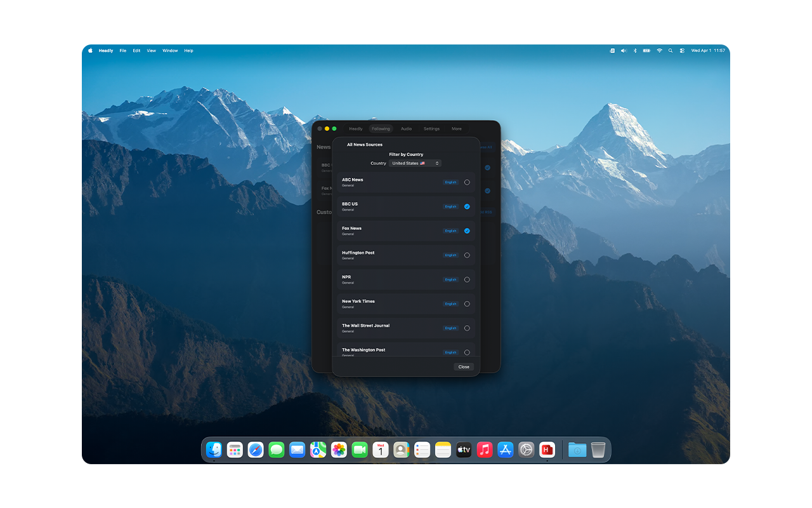Click the NPR title text
This screenshot has height=508, width=812.
coord(346,277)
